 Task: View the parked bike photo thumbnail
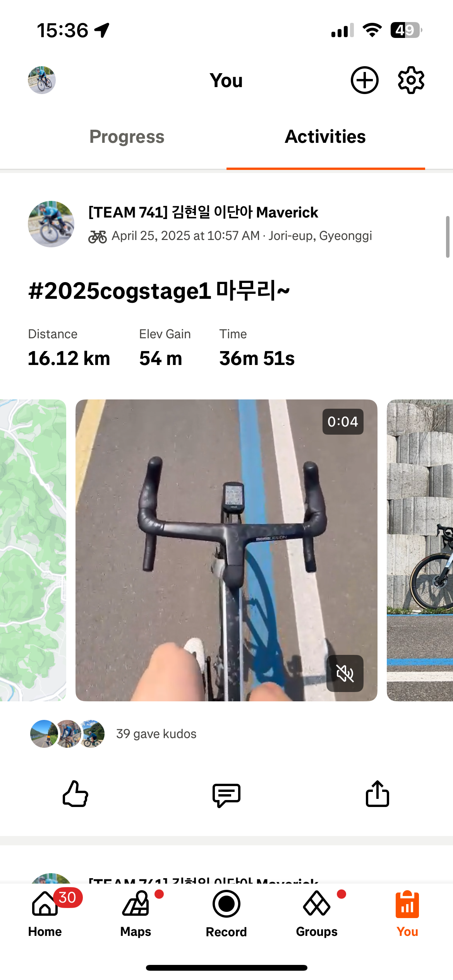(x=420, y=550)
